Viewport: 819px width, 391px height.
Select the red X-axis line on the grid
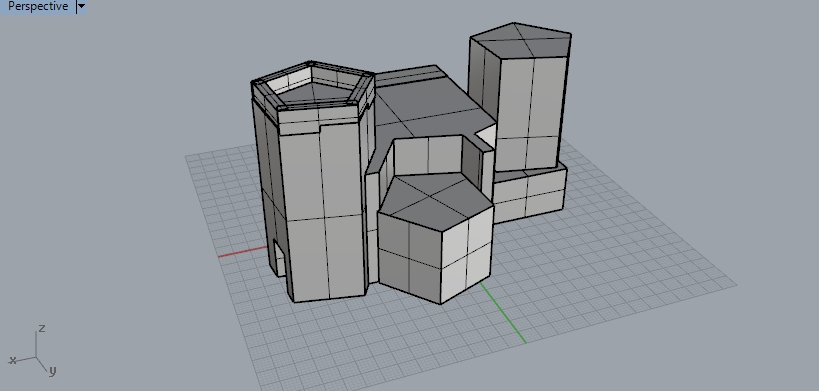(243, 252)
